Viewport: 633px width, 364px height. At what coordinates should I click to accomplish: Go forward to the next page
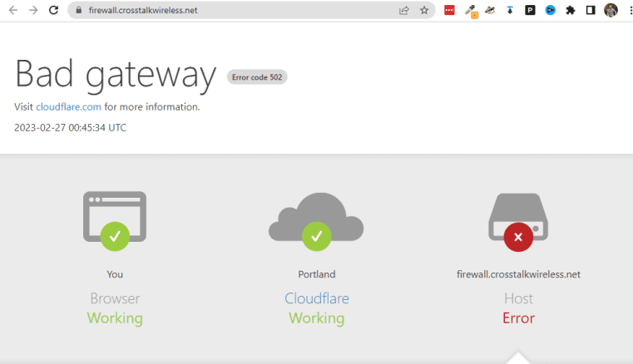click(x=33, y=10)
